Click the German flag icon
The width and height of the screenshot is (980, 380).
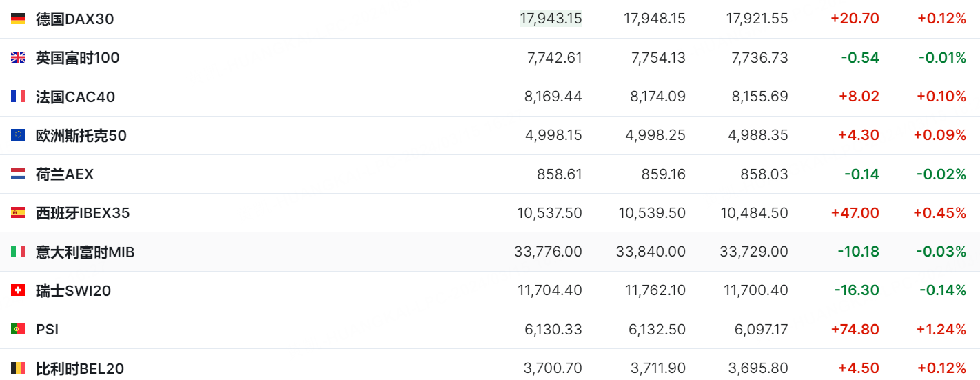(x=18, y=19)
